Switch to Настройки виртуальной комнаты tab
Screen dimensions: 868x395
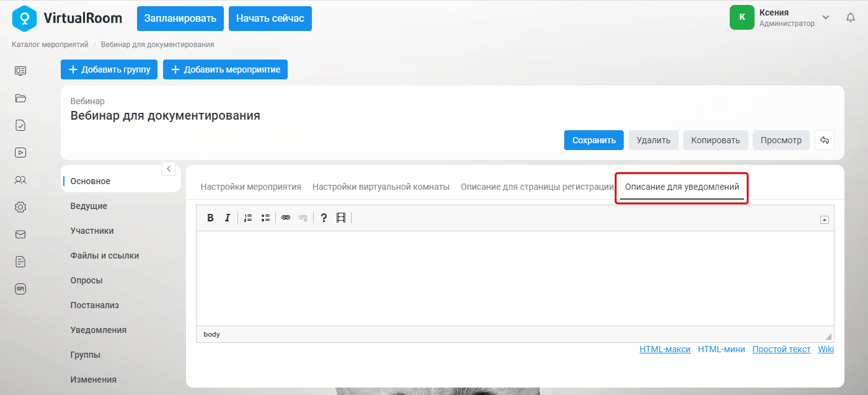(x=381, y=187)
